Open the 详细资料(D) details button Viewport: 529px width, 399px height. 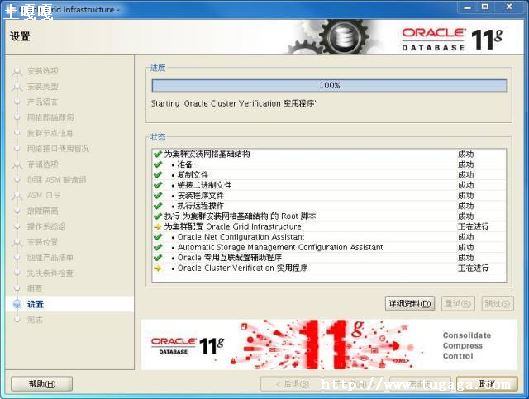[410, 304]
